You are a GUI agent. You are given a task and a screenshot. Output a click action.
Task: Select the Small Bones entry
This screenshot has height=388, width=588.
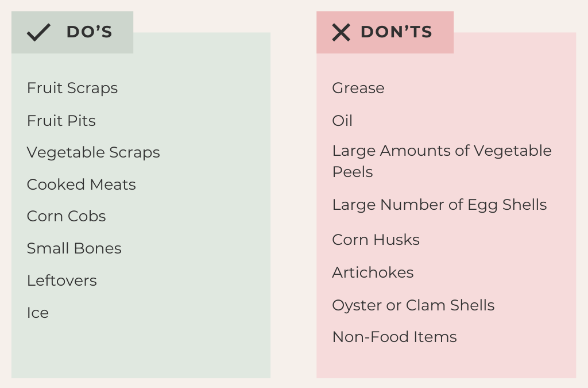point(74,248)
